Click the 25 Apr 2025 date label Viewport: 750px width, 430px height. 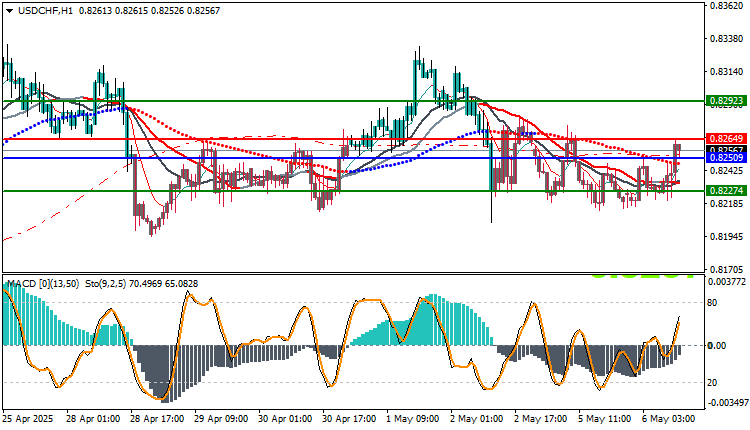(28, 419)
